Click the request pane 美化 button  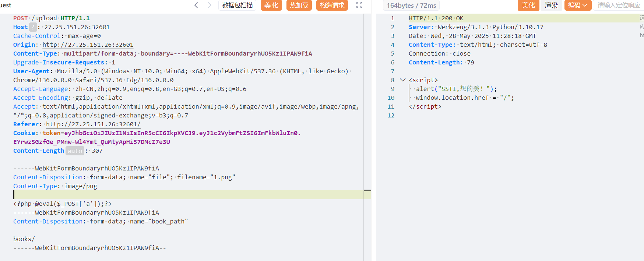point(271,5)
